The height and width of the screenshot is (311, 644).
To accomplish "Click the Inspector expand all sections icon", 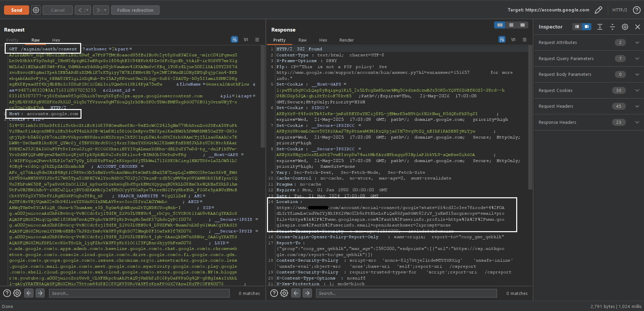I will [x=600, y=27].
